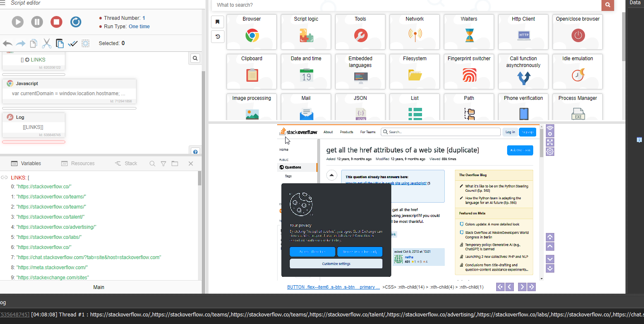Toggle the bookmark favorites button

pos(217,21)
